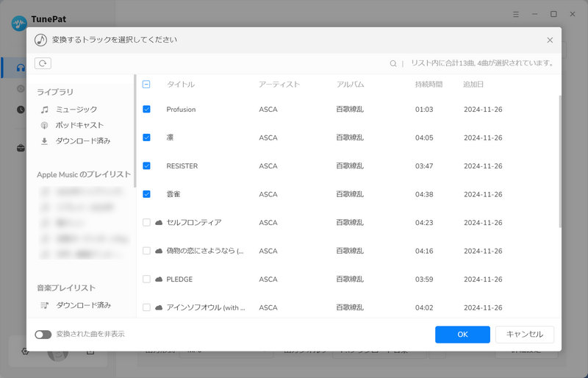Click the headphones sidebar icon

tap(21, 68)
